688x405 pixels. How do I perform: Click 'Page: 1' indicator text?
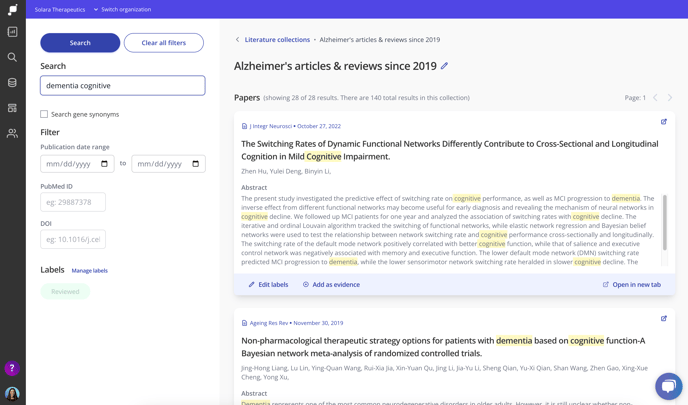click(635, 97)
